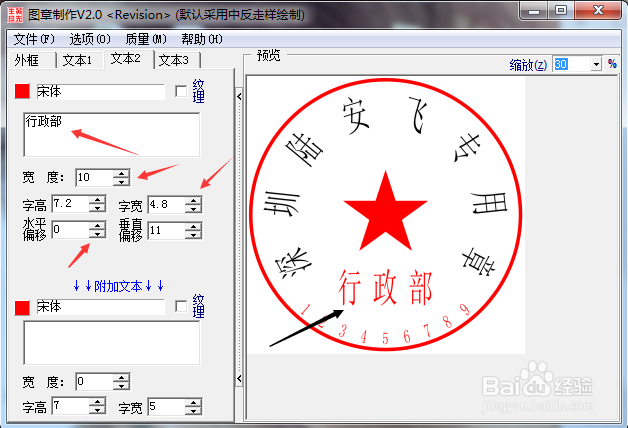Click the lower 纹理 link in 附加文本
Image resolution: width=628 pixels, height=428 pixels.
(x=198, y=307)
